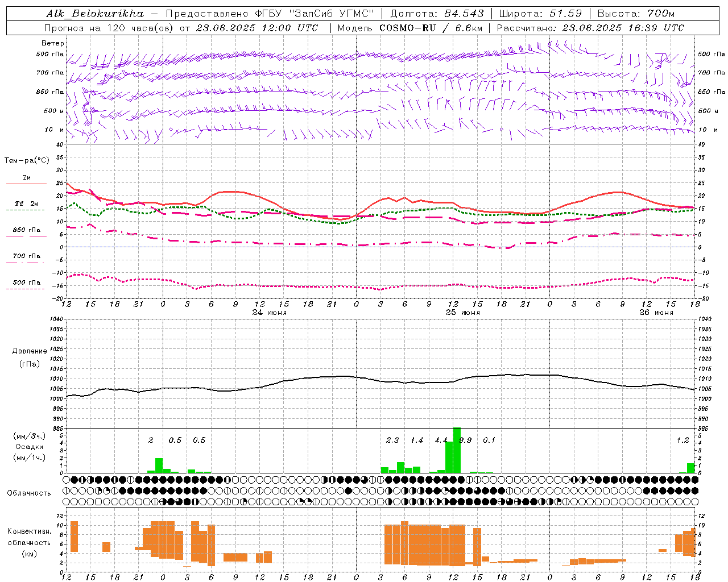This screenshot has width=728, height=582.
Task: Click the '1.2' precipitation total value
Action: click(x=682, y=440)
